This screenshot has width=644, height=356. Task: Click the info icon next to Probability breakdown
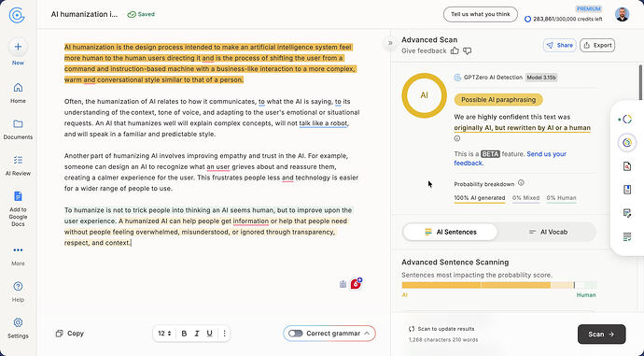click(521, 183)
